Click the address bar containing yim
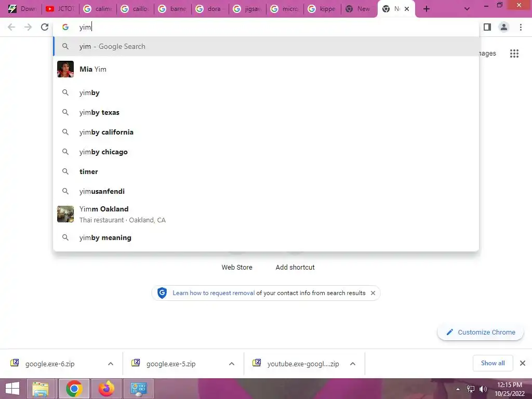This screenshot has width=532, height=399. 266,27
